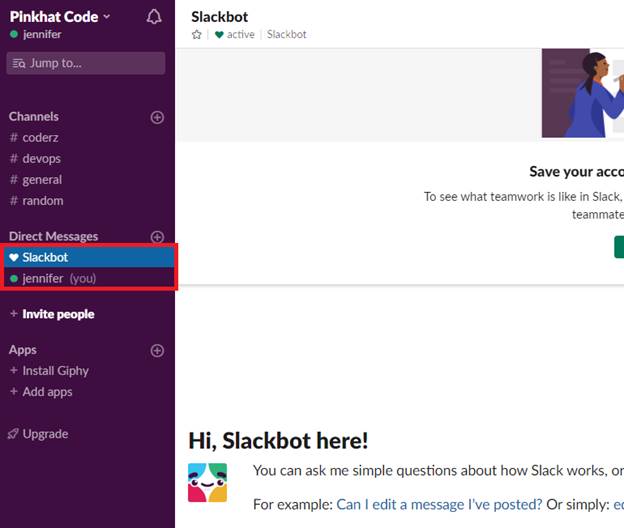The image size is (624, 528).
Task: Click the Apps section header
Action: click(23, 350)
